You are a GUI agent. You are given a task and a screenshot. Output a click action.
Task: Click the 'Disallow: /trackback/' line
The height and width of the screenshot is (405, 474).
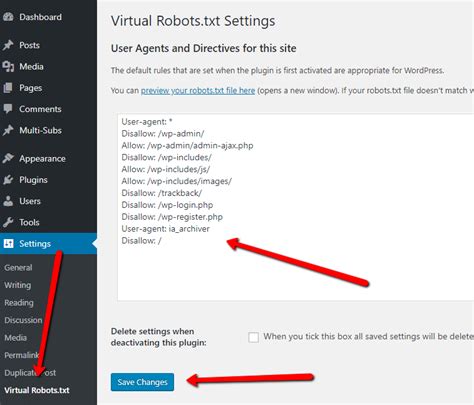click(x=162, y=193)
